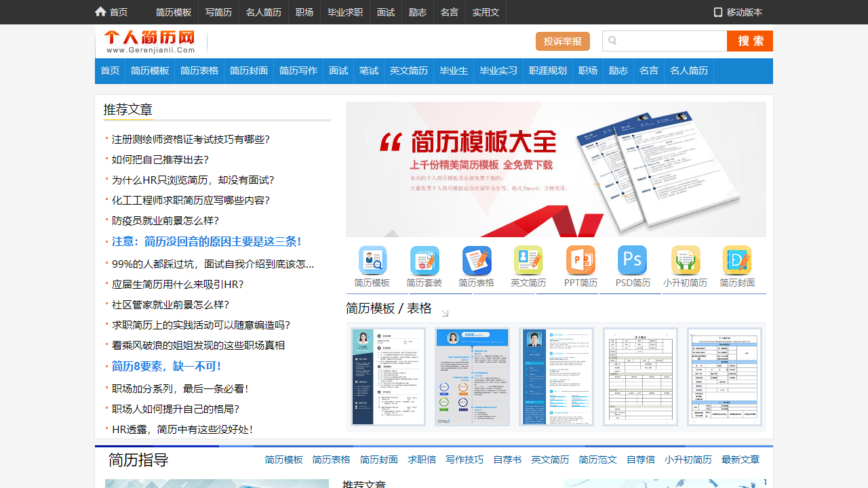868x488 pixels.
Task: Click the 投诉举报 button
Action: click(563, 41)
